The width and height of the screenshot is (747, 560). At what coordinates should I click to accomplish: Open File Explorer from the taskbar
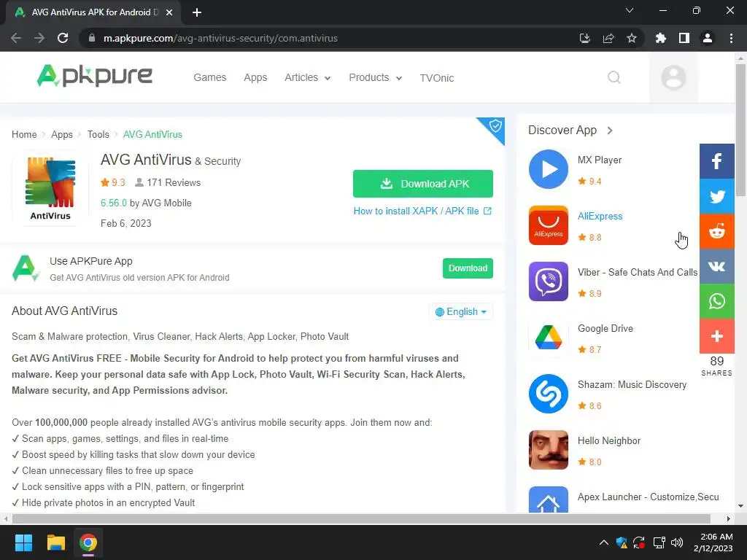55,542
